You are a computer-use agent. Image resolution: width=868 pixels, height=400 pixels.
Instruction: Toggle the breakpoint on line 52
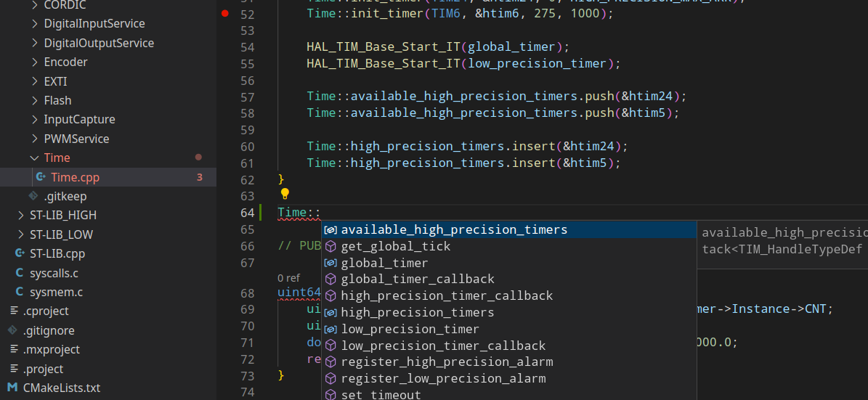[224, 13]
